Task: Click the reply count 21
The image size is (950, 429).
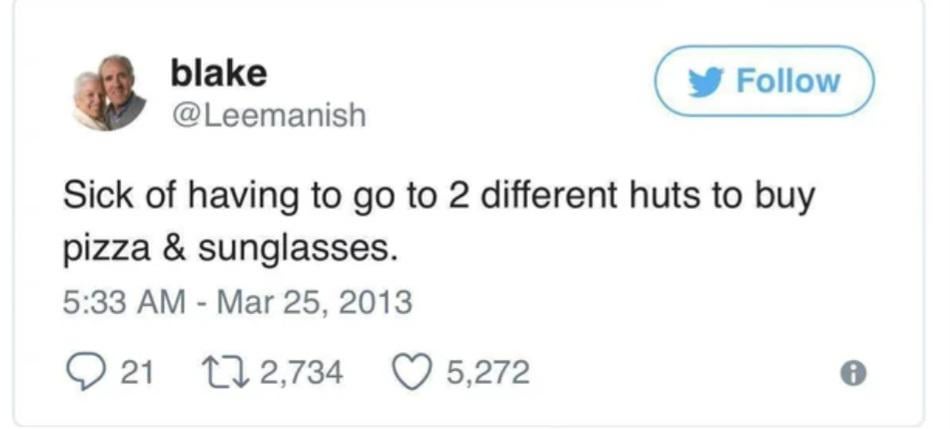Action: pyautogui.click(x=136, y=373)
